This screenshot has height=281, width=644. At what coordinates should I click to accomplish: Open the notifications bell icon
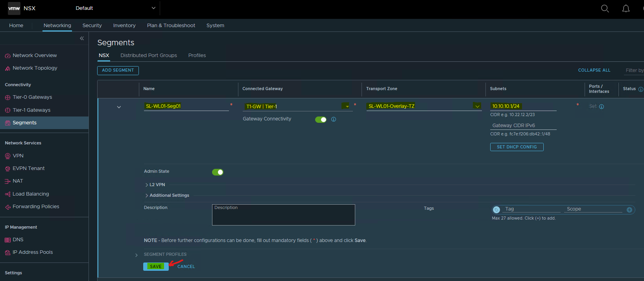(x=626, y=8)
